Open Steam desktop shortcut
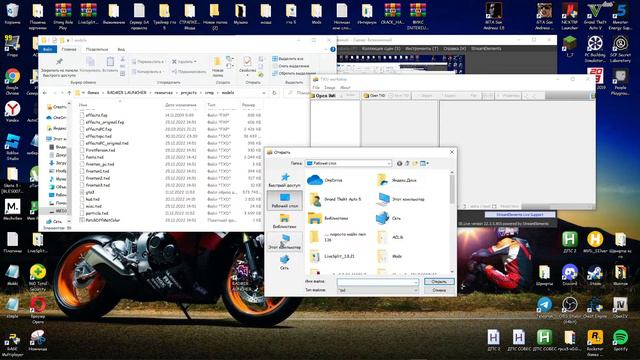The height and width of the screenshot is (360, 640). click(595, 275)
